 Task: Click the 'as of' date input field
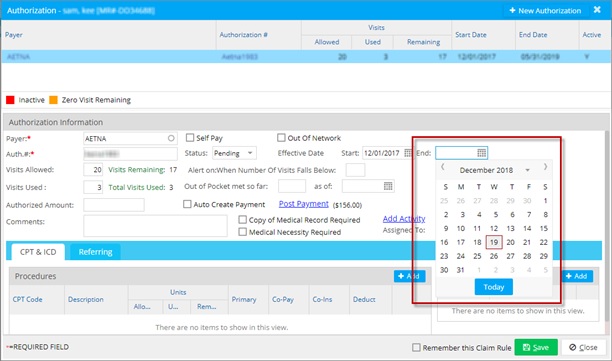click(x=368, y=186)
